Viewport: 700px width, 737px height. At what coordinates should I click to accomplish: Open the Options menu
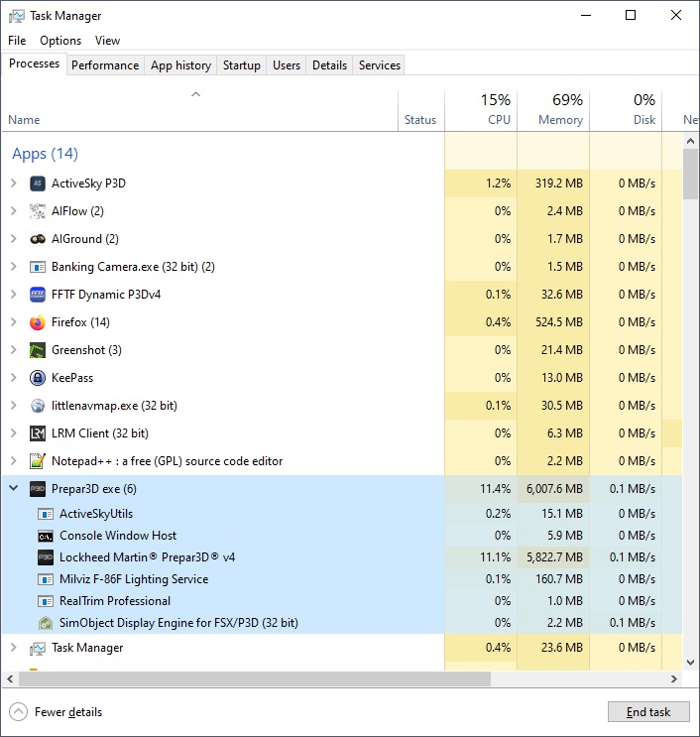click(60, 41)
